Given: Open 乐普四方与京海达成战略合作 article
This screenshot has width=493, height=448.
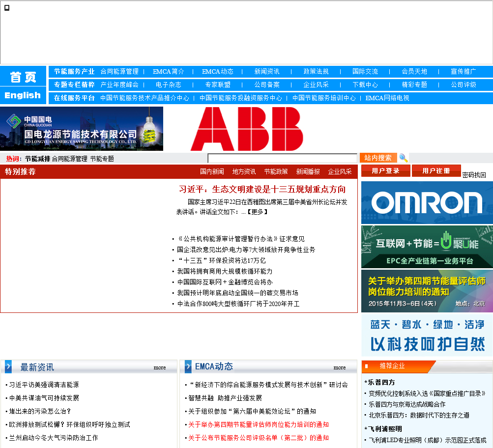Looking at the screenshot, I should [407, 404].
